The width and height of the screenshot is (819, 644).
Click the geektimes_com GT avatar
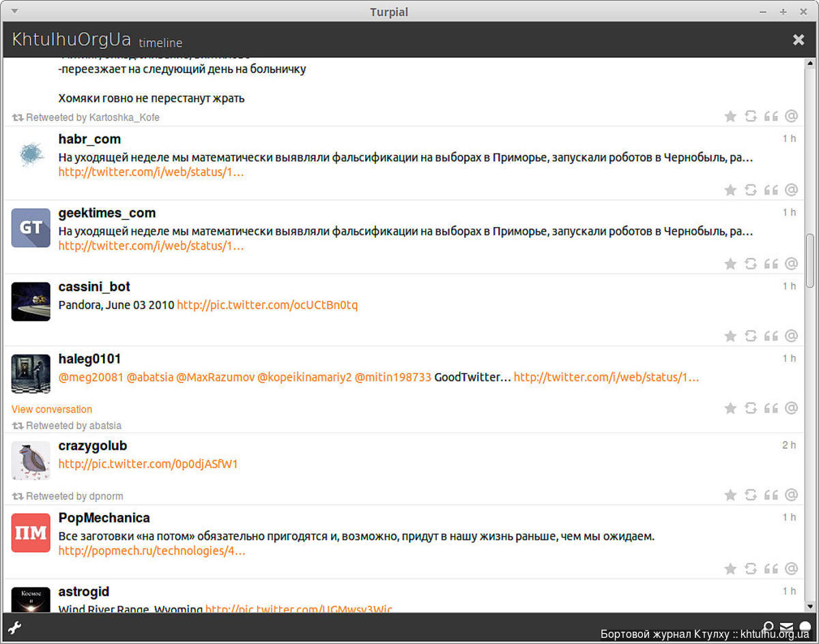[31, 228]
